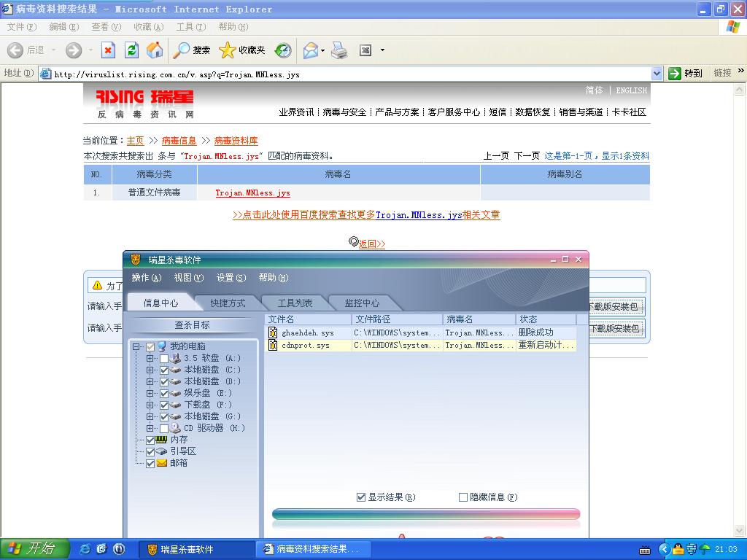The width and height of the screenshot is (747, 560).
Task: Expand the local disk (C:) node
Action: point(150,370)
